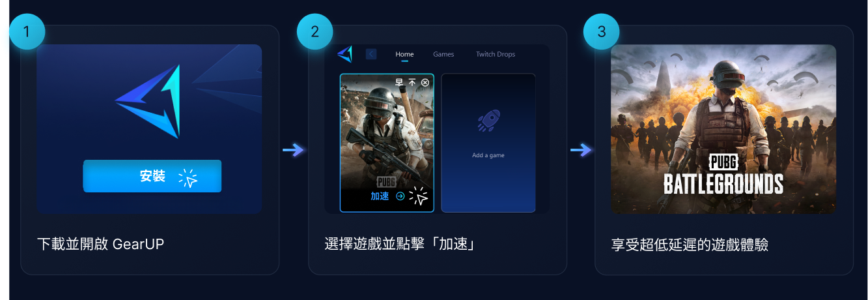Remove PUBG card with the circled X icon

[425, 82]
